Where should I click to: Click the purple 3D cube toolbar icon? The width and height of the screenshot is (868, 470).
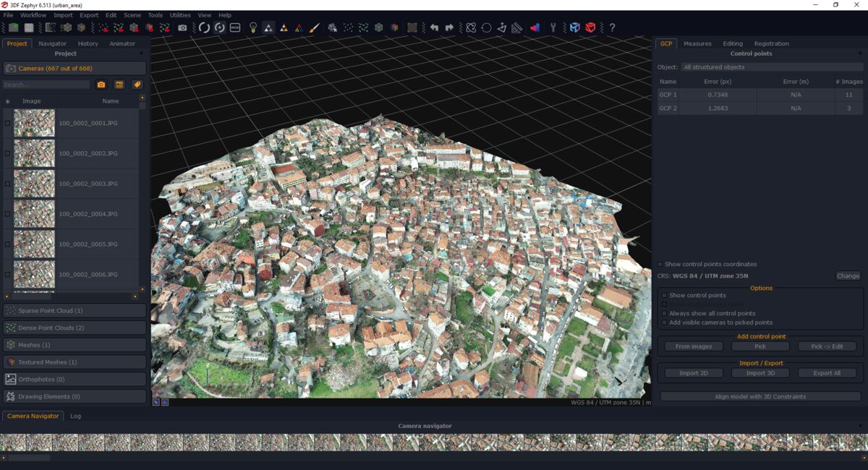click(x=573, y=27)
